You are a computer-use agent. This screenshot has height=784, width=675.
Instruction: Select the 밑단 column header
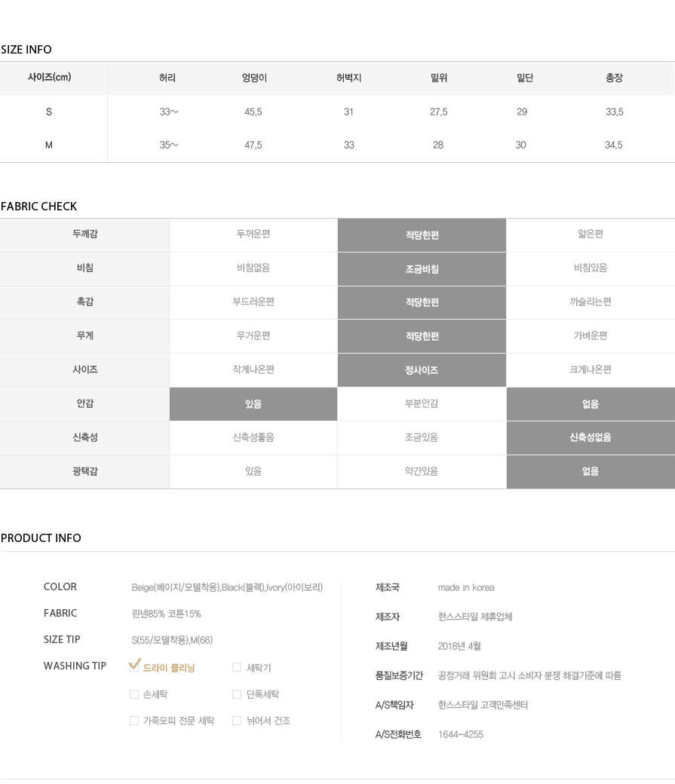[525, 78]
